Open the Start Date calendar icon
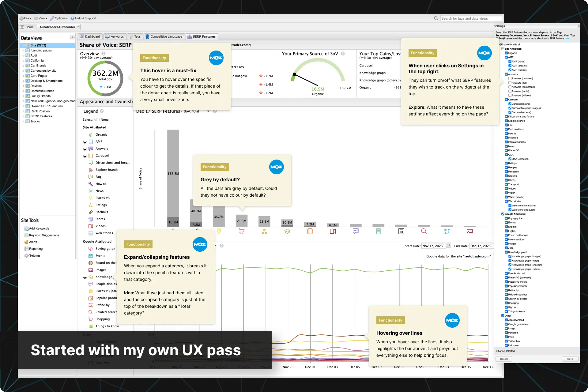This screenshot has height=392, width=588. pyautogui.click(x=449, y=246)
